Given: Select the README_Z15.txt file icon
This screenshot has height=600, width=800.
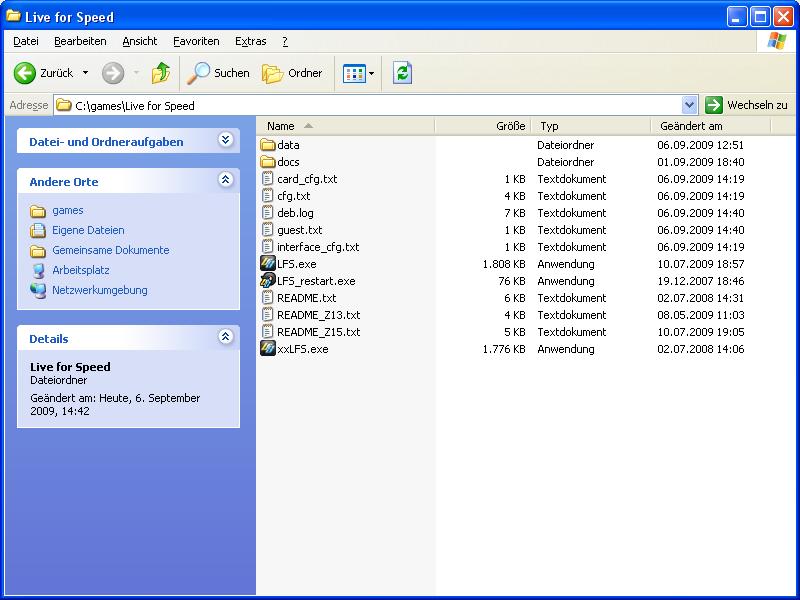Looking at the screenshot, I should (x=268, y=332).
